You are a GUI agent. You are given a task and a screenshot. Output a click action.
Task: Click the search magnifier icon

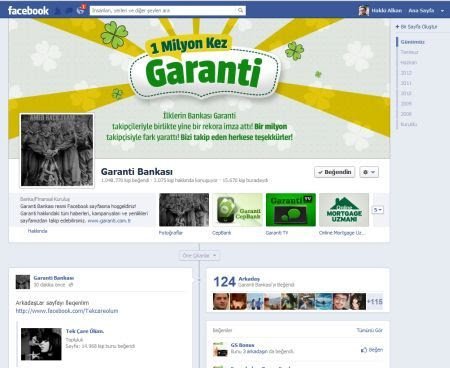coord(241,10)
